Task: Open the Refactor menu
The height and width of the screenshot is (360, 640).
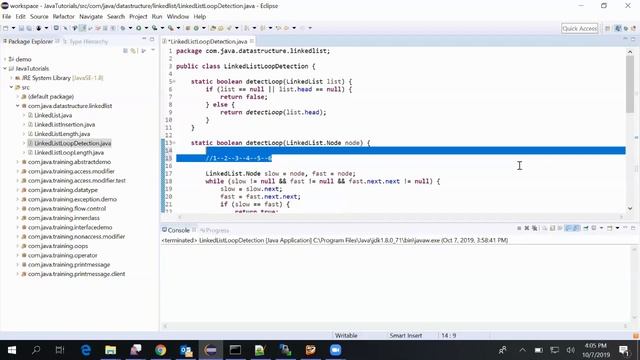Action: (64, 17)
